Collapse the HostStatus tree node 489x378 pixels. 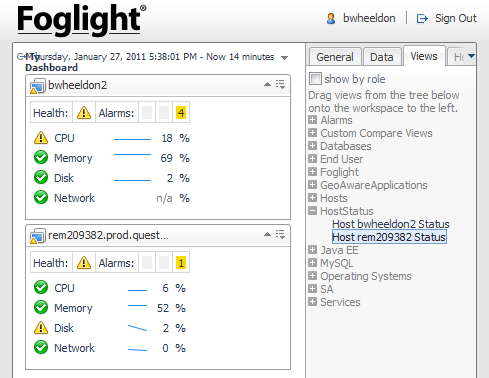click(312, 211)
